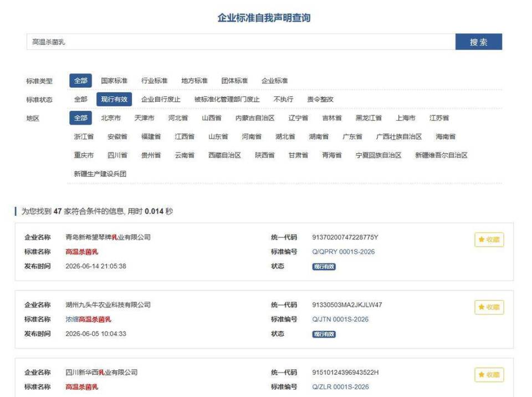Filter region to 重庆市
Viewport: 532px width, 397px height.
[84, 156]
